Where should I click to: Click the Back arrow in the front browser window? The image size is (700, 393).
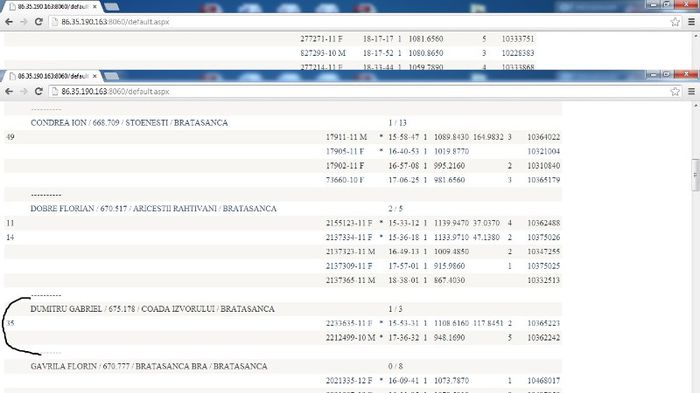(9, 91)
